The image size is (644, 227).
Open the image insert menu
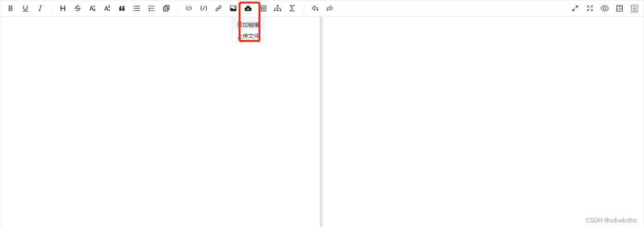coord(233,8)
